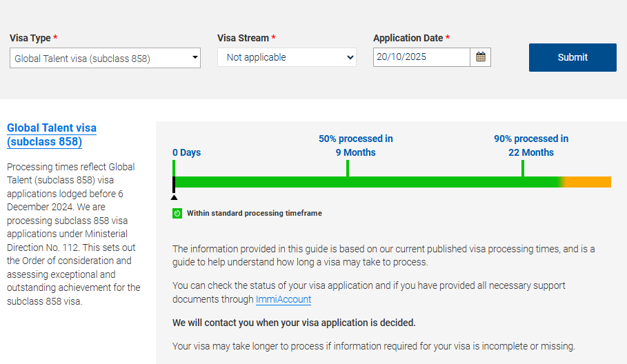Expand the Visa Type dropdown arrow

(195, 58)
